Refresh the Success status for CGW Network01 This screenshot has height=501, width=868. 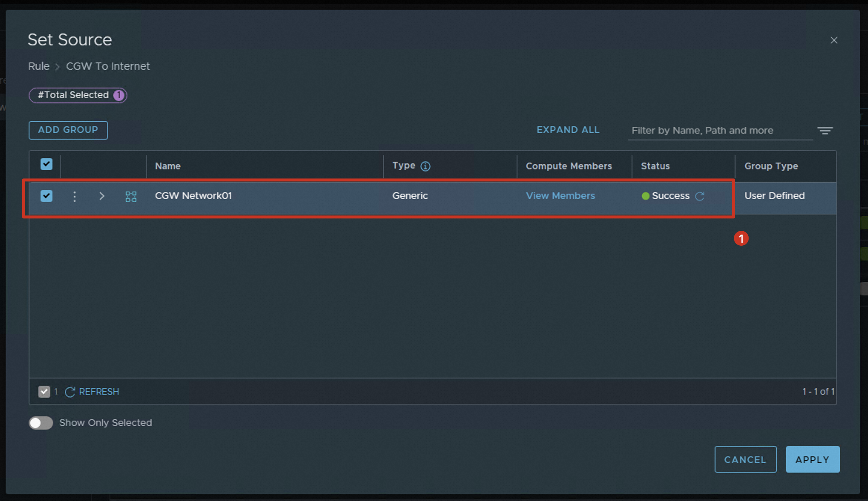pos(700,196)
